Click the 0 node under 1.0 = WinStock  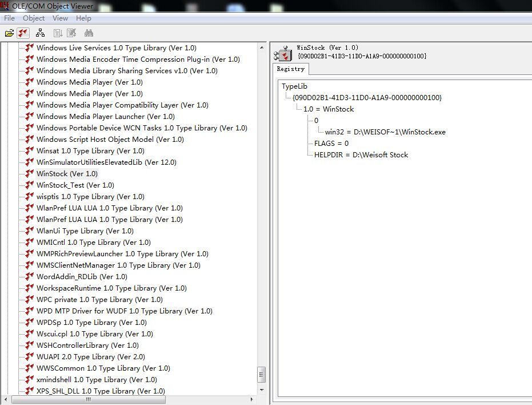[316, 120]
